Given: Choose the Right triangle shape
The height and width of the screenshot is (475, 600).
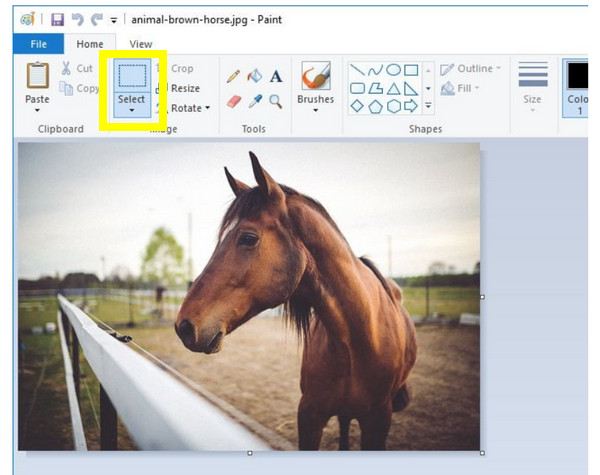Looking at the screenshot, I should tap(411, 89).
